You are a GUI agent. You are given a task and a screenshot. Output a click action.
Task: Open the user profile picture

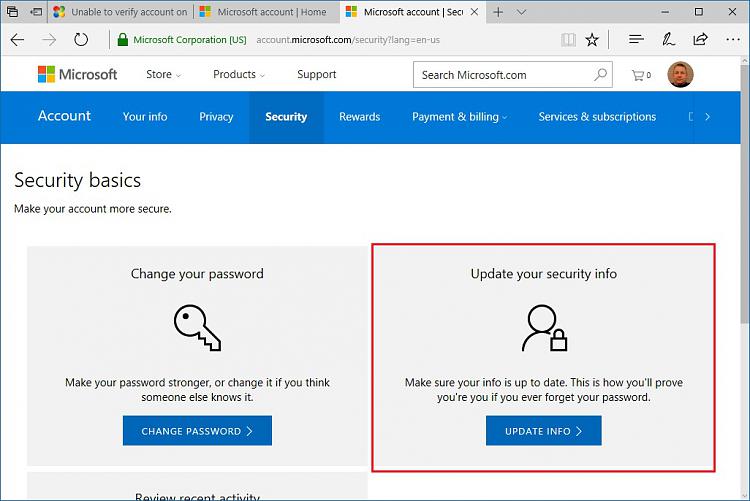[680, 75]
